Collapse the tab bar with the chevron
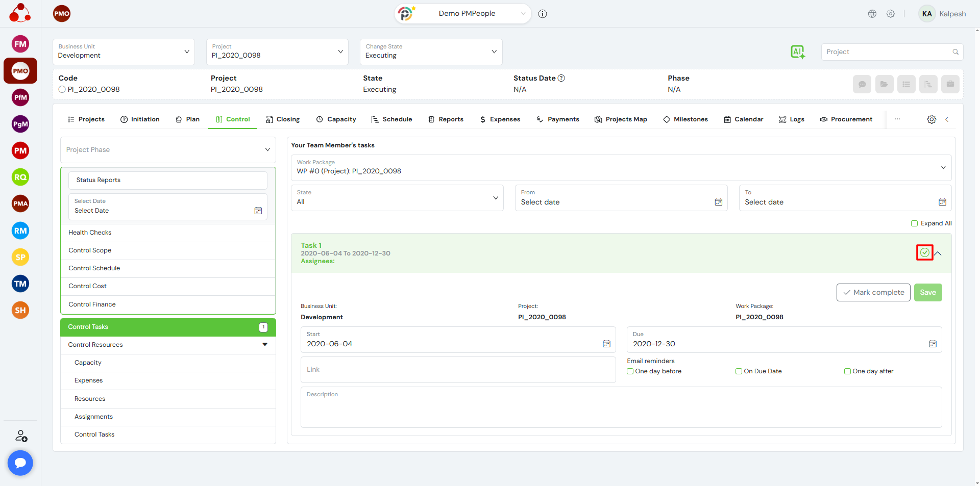Image resolution: width=980 pixels, height=486 pixels. (x=947, y=119)
